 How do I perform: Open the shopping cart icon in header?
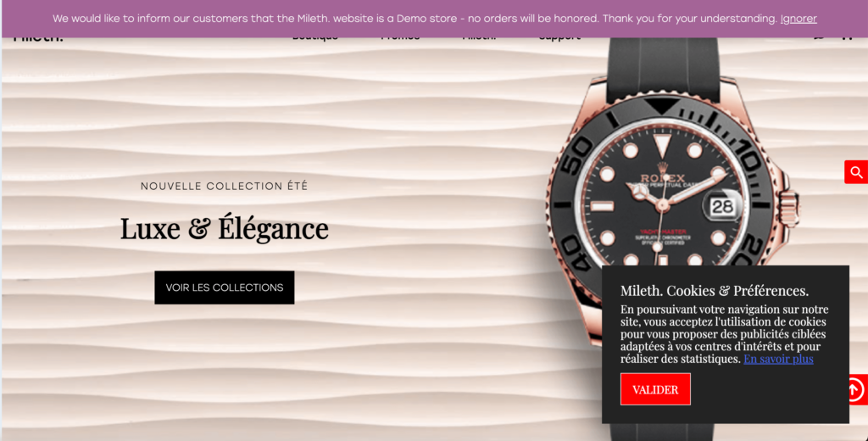coord(847,37)
